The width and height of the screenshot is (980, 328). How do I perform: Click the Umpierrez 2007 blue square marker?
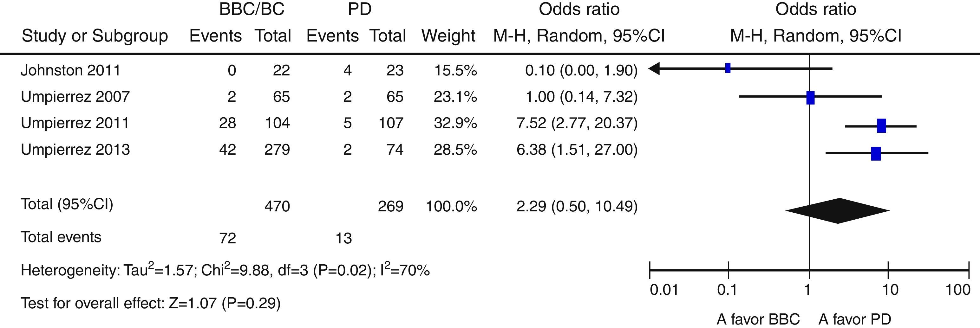click(x=810, y=98)
